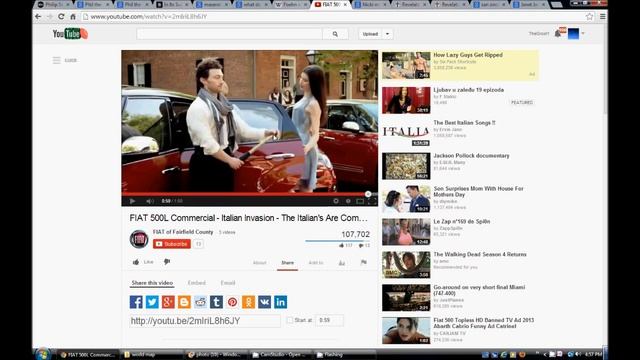Click the notifications bell icon
The image size is (640, 360).
tap(558, 34)
